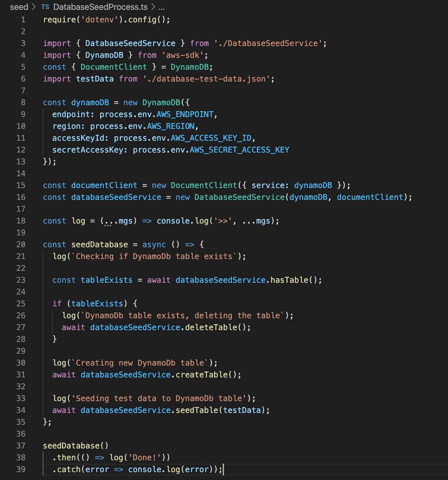Image resolution: width=448 pixels, height=480 pixels.
Task: Click 'dotenv' string on line 1
Action: 100,20
